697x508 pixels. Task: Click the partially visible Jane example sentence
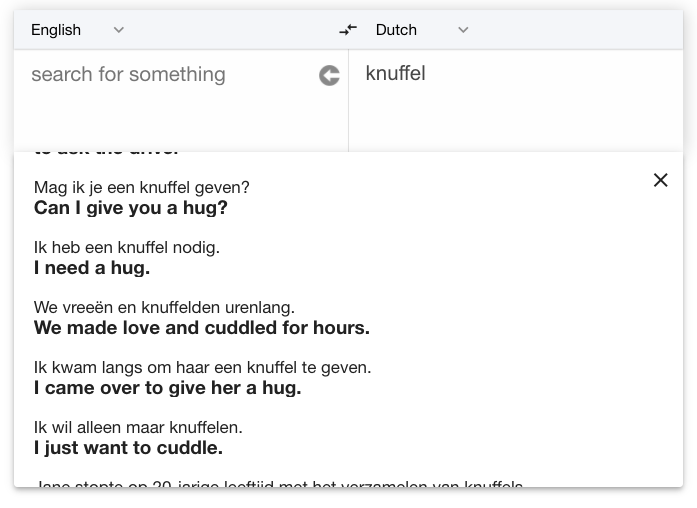[x=278, y=483]
